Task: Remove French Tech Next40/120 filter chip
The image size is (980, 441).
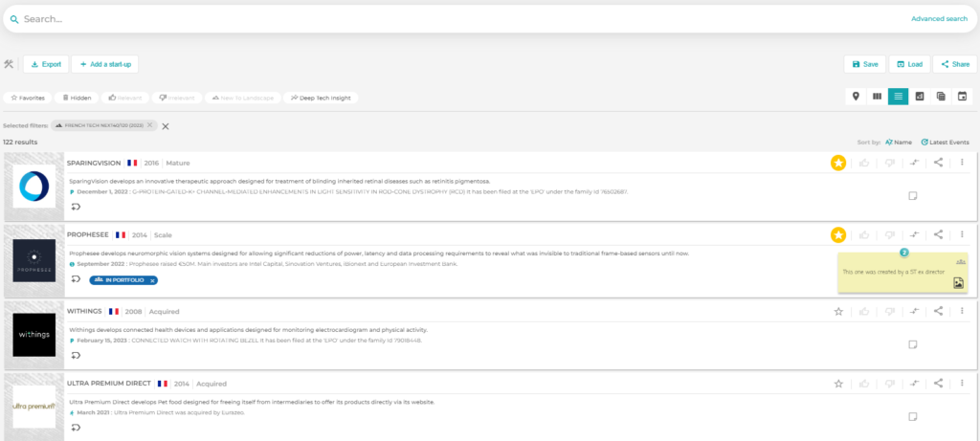Action: 149,125
